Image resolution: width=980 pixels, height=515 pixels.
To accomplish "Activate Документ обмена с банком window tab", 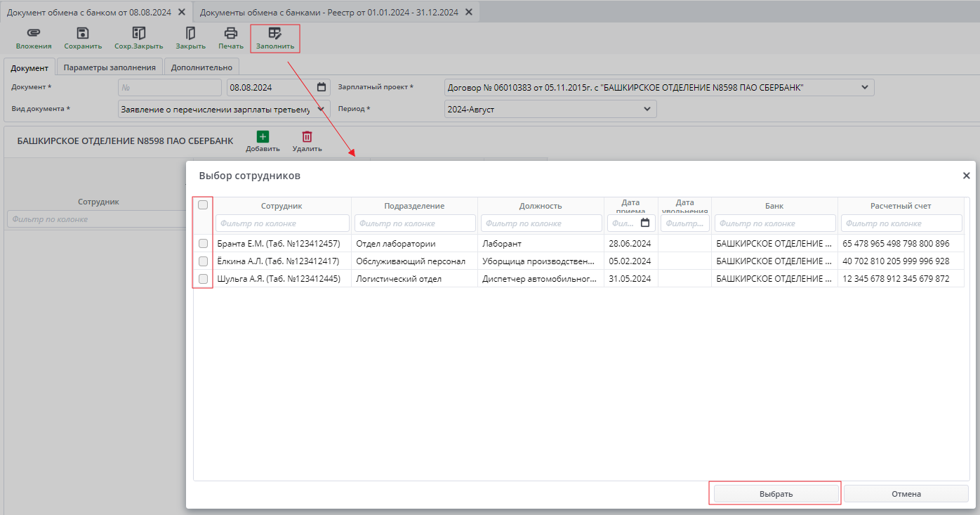I will tap(88, 12).
